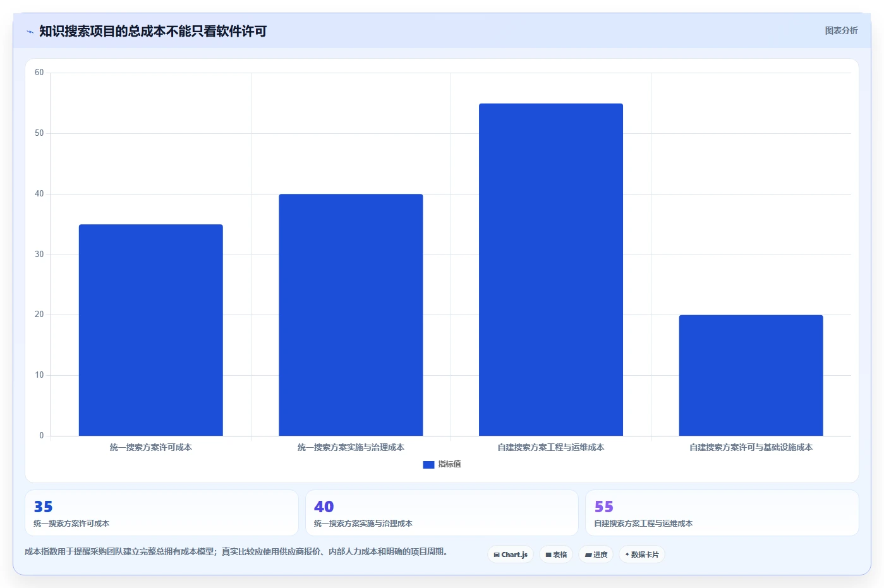Click the 表格 tag chip

pyautogui.click(x=556, y=555)
